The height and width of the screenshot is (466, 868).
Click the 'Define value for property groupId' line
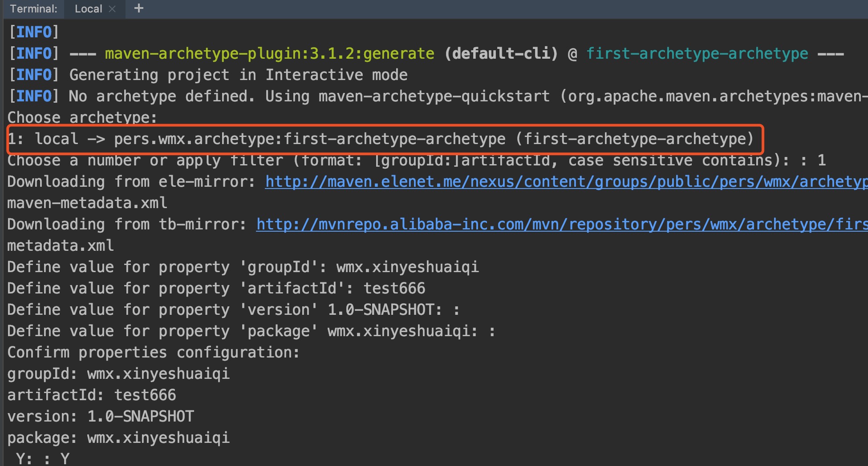click(243, 267)
